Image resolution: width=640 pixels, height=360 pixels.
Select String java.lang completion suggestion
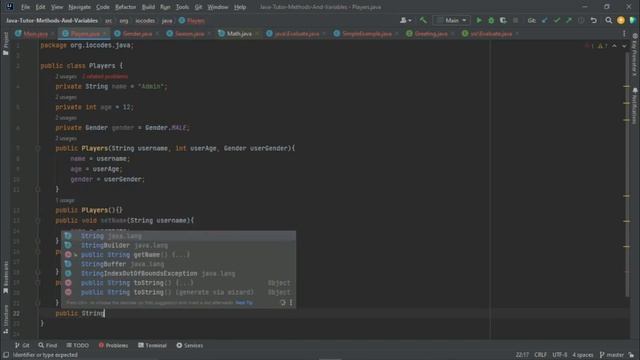click(x=178, y=236)
